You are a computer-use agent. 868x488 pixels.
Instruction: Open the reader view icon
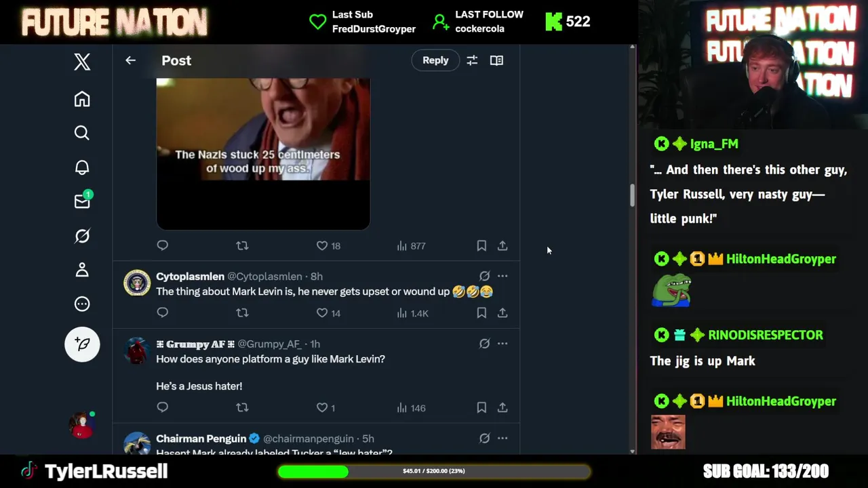click(496, 60)
